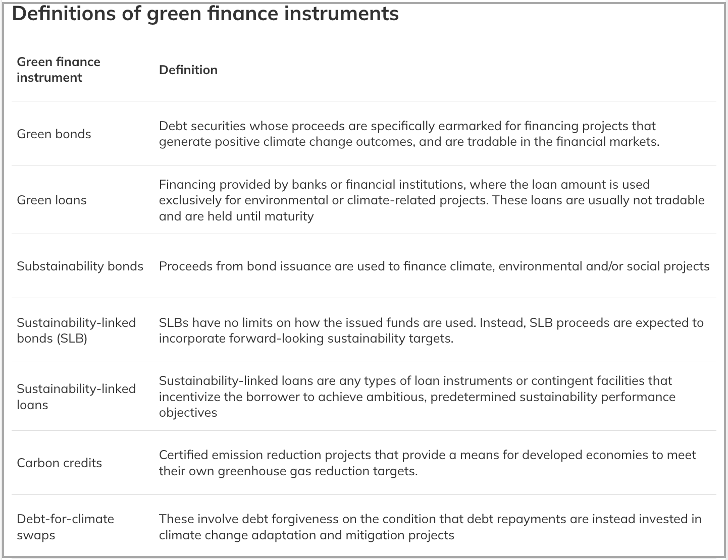Click the Carbon credits definition text
Screen dimensions: 728x560
tap(427, 463)
